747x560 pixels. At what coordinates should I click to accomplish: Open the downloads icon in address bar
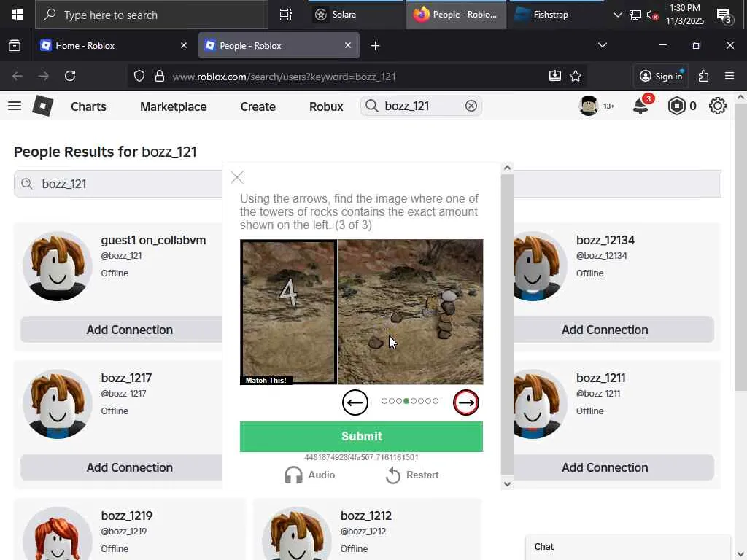555,76
